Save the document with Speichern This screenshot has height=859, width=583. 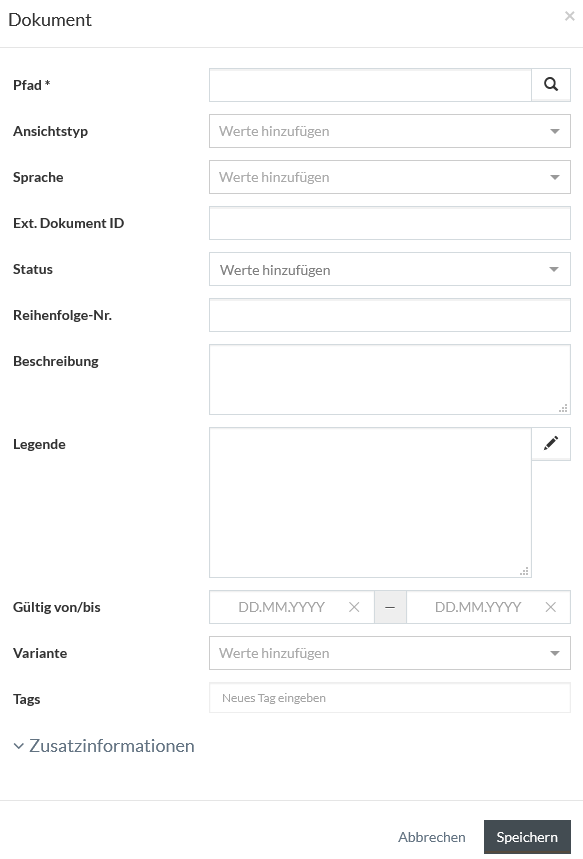click(527, 837)
